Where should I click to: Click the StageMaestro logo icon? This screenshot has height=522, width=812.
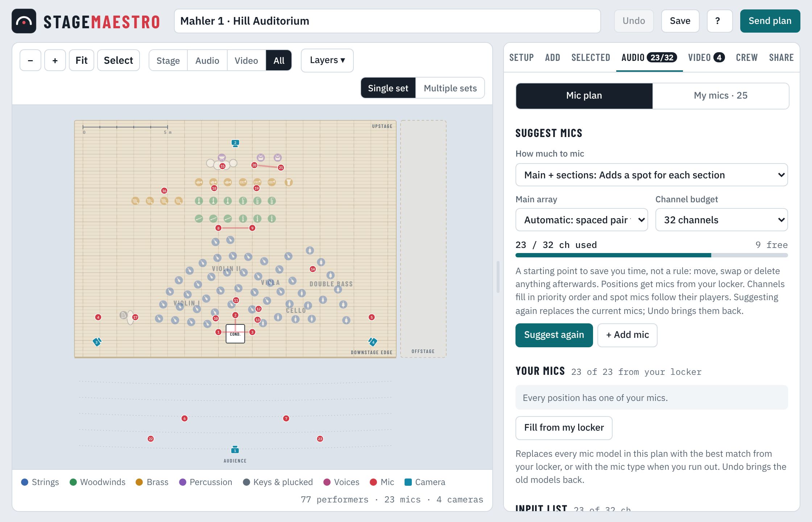(x=24, y=21)
